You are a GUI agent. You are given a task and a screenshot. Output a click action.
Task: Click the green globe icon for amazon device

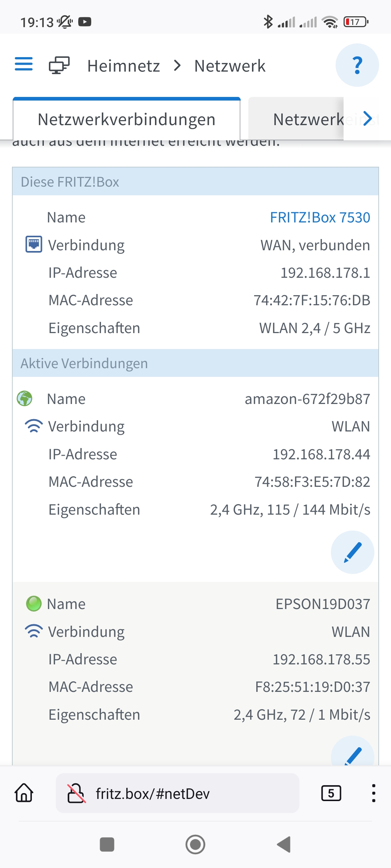point(25,398)
